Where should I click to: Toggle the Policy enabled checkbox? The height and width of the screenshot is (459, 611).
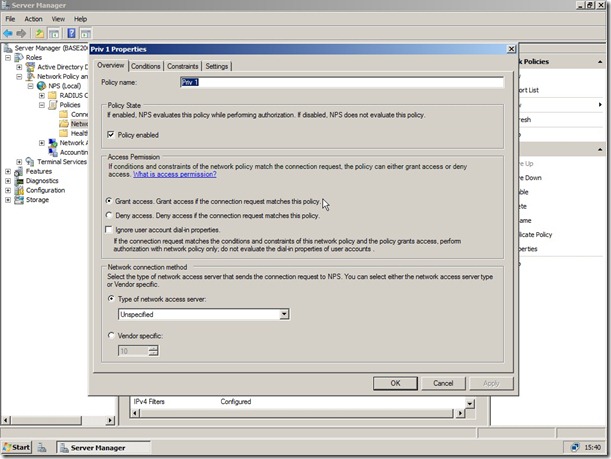pos(111,134)
